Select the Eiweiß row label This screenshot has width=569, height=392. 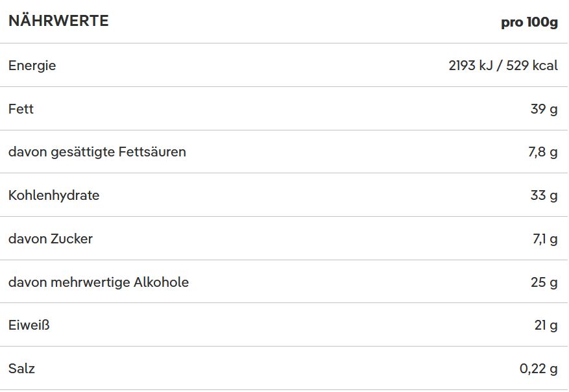coord(29,325)
